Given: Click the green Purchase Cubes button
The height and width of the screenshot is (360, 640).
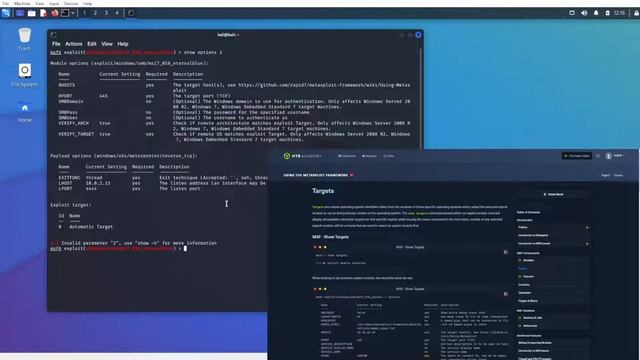Looking at the screenshot, I should pyautogui.click(x=577, y=156).
